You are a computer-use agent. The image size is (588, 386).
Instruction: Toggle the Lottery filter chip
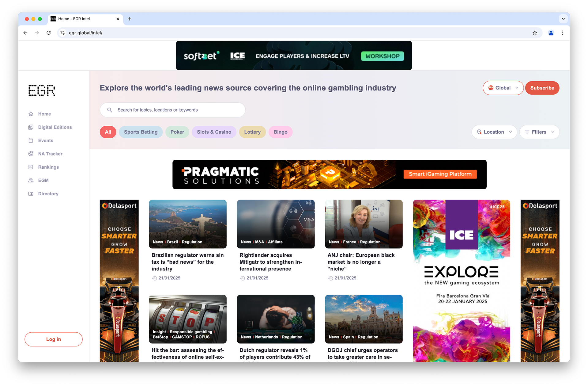click(252, 132)
